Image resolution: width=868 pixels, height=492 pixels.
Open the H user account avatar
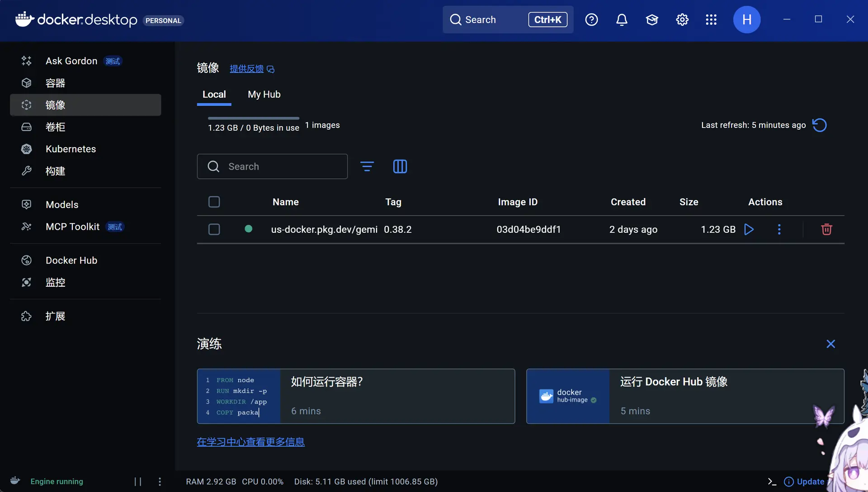tap(747, 19)
